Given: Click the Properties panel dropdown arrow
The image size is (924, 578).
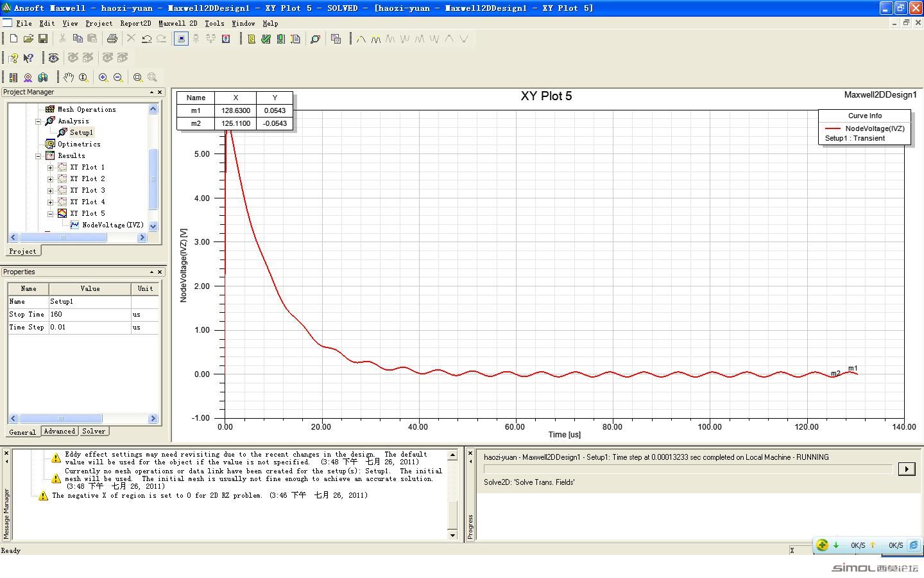Looking at the screenshot, I should (151, 272).
